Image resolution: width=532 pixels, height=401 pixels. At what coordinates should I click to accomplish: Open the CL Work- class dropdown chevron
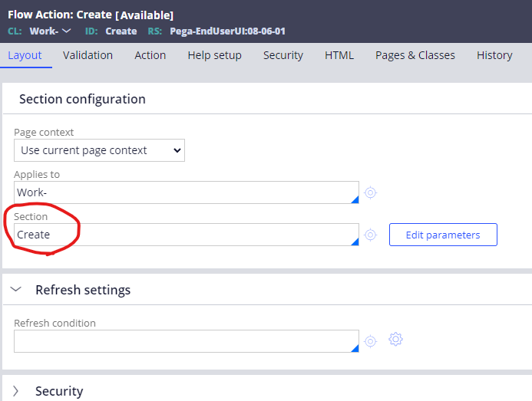coord(66,31)
